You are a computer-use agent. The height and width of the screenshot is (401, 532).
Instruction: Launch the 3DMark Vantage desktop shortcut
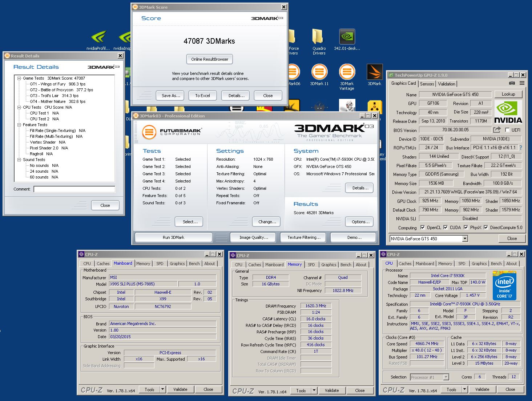[347, 77]
